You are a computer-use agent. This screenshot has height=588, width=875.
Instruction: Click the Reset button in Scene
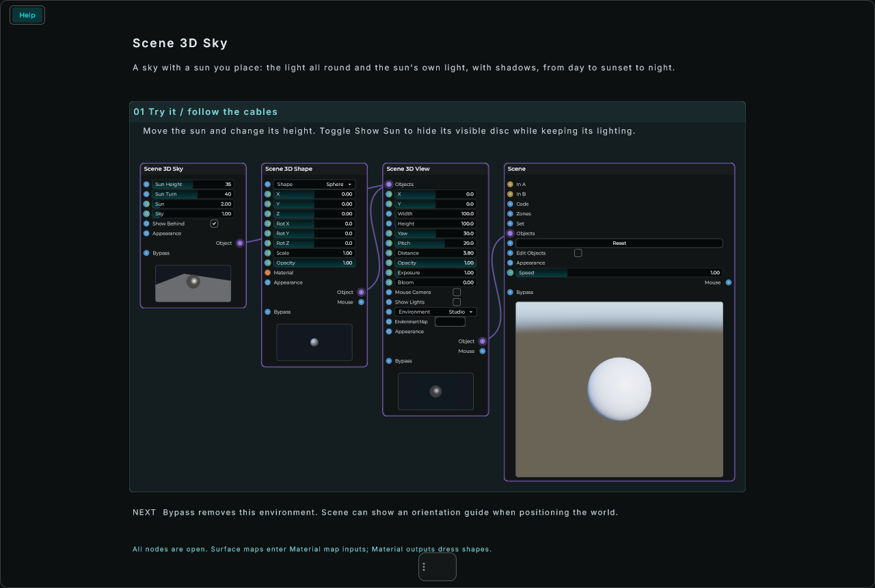(619, 243)
